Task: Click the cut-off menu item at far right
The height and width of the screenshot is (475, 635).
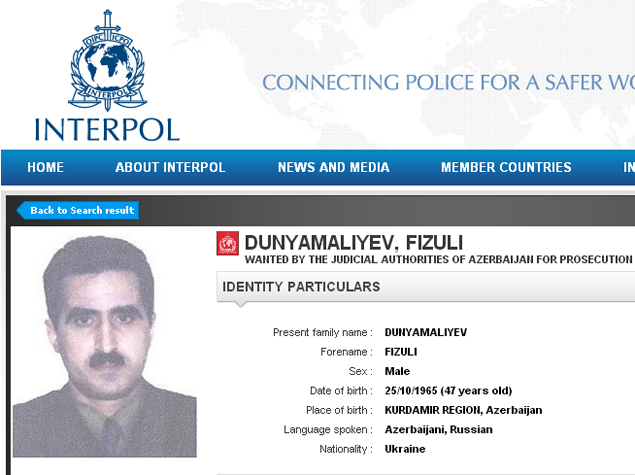Action: 628,168
